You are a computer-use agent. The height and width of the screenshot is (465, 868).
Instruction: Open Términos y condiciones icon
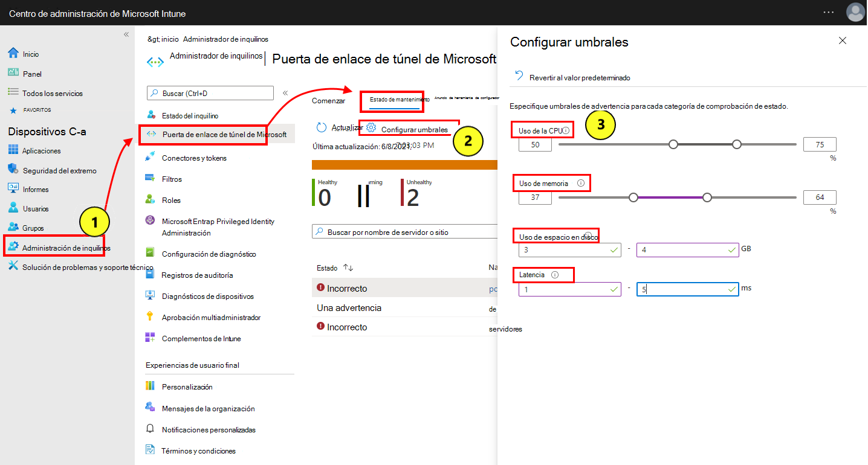151,450
